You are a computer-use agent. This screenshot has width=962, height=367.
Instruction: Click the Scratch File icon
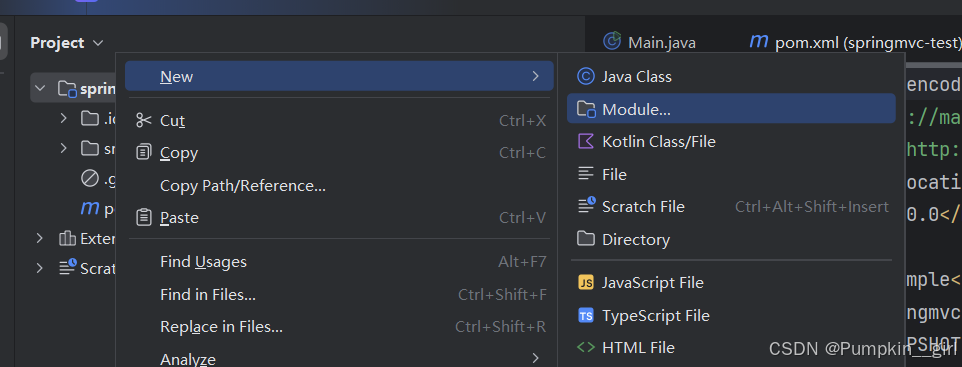point(586,206)
